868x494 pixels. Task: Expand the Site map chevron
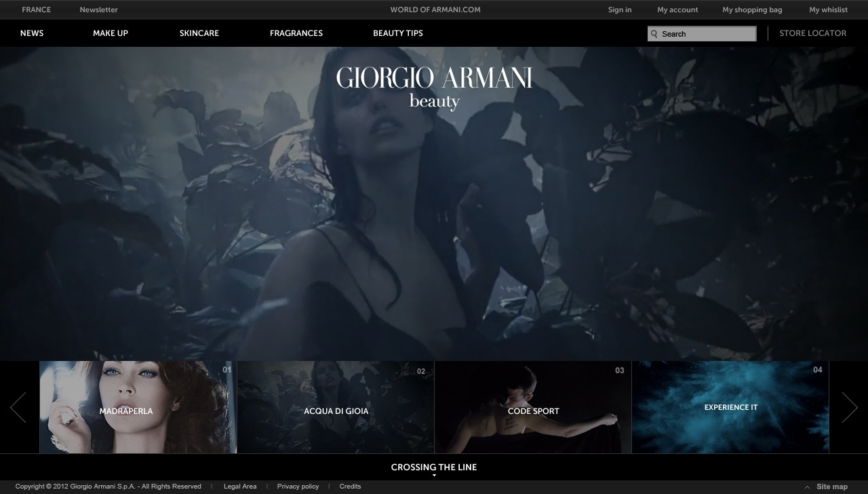(x=807, y=487)
